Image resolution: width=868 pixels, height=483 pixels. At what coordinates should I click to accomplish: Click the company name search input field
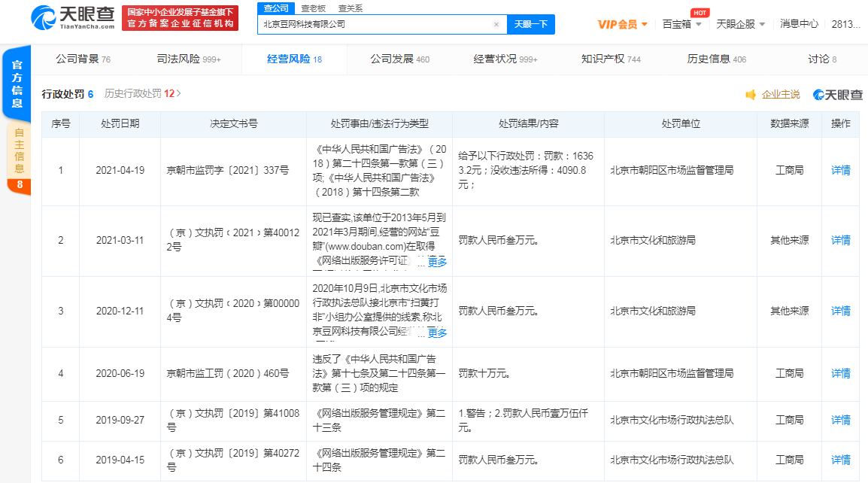click(376, 24)
